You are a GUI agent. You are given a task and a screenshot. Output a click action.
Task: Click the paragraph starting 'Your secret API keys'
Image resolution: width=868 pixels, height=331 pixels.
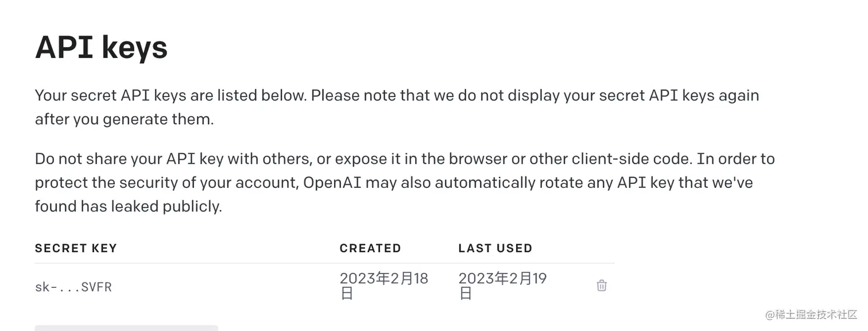tap(396, 95)
